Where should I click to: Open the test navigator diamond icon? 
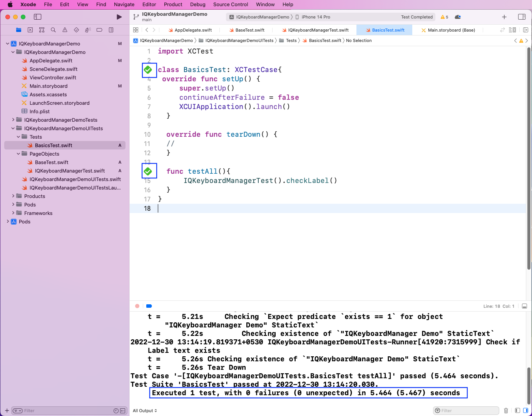(x=76, y=30)
